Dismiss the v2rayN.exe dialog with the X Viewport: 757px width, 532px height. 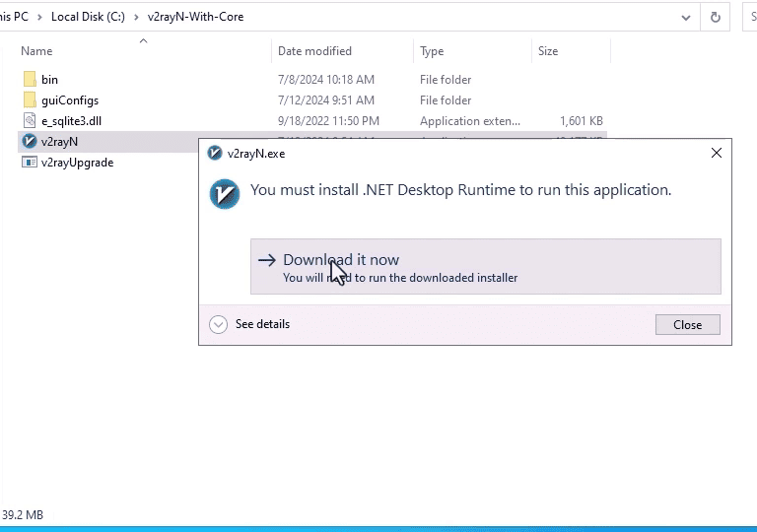pyautogui.click(x=717, y=153)
